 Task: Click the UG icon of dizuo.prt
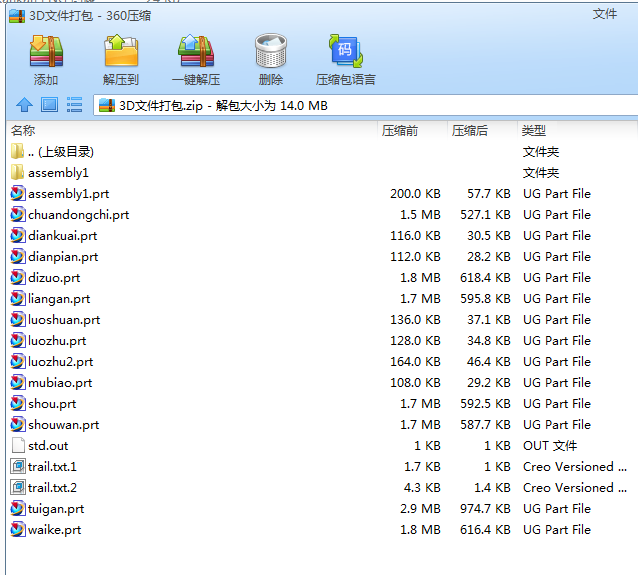pyautogui.click(x=17, y=278)
